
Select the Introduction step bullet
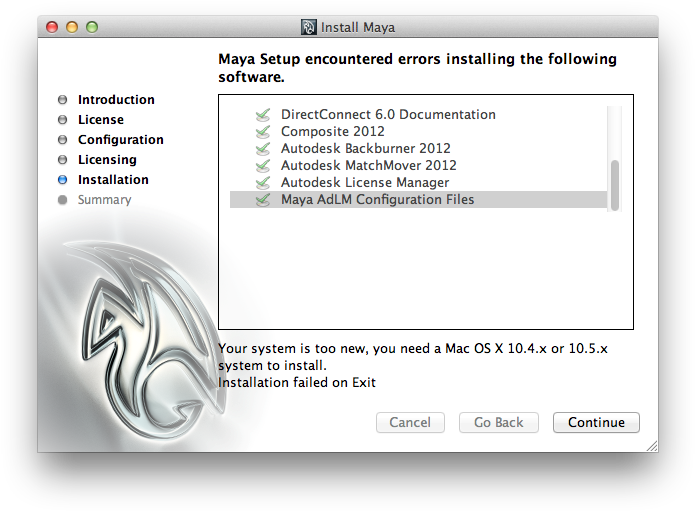click(x=62, y=100)
